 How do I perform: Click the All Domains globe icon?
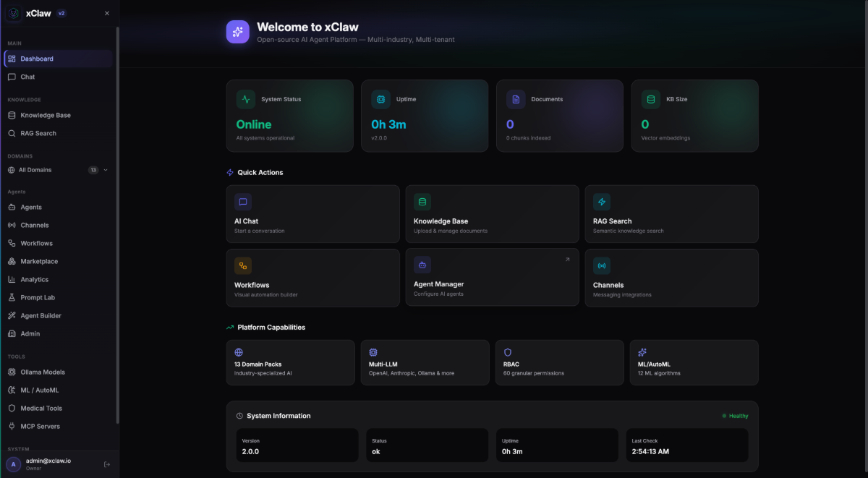[12, 170]
